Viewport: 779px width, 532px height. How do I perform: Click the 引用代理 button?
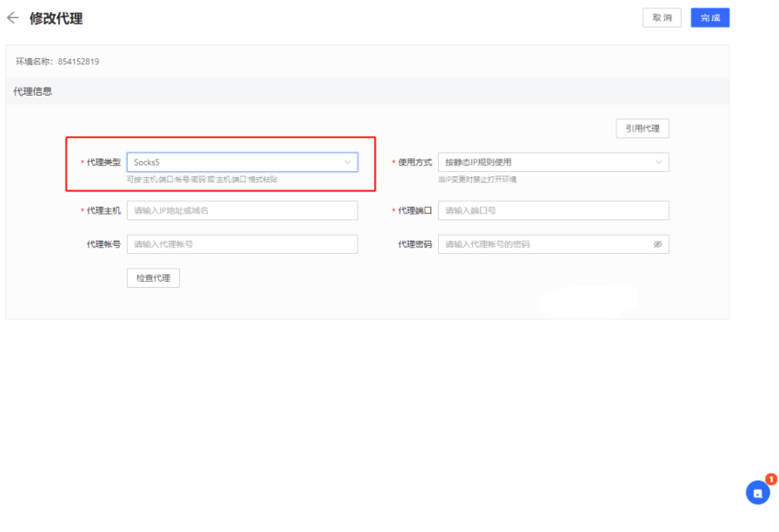pyautogui.click(x=643, y=129)
